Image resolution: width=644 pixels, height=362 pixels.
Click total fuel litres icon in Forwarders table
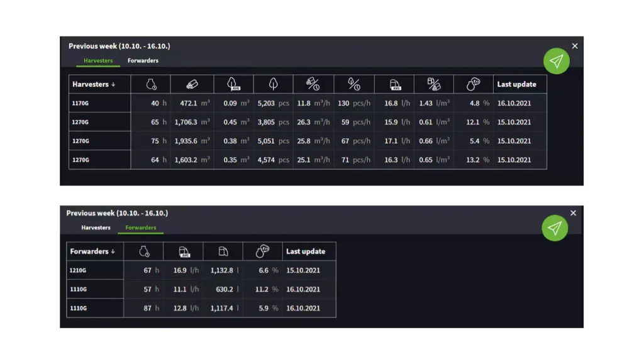[223, 251]
